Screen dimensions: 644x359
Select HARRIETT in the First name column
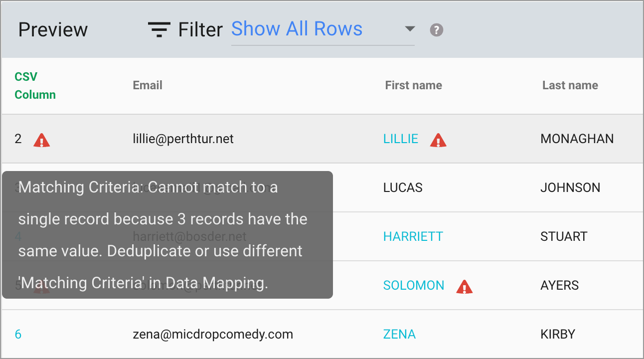click(413, 236)
